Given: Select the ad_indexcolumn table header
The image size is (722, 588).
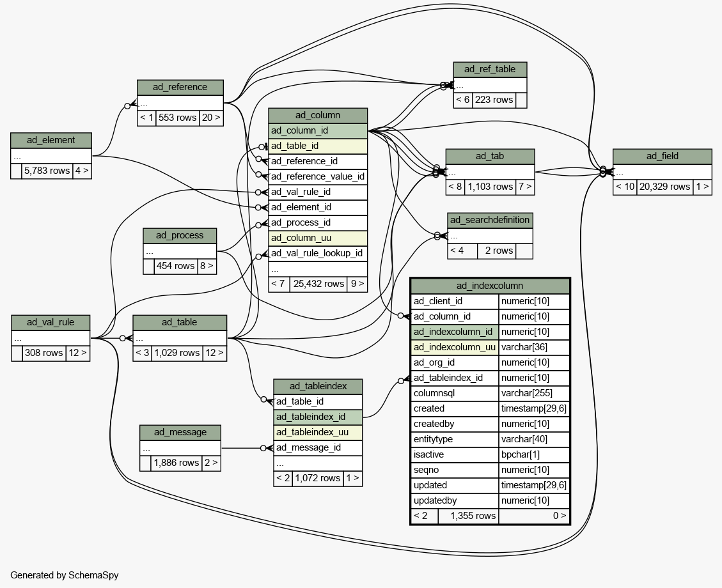Looking at the screenshot, I should click(x=489, y=286).
